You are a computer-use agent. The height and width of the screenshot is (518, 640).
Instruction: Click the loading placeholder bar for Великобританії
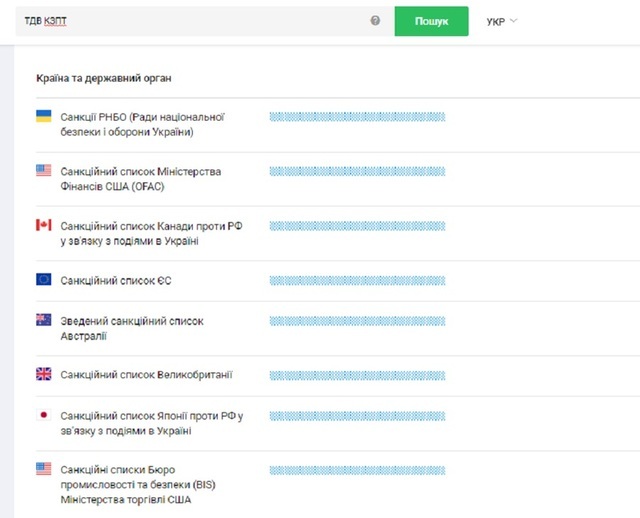[357, 376]
